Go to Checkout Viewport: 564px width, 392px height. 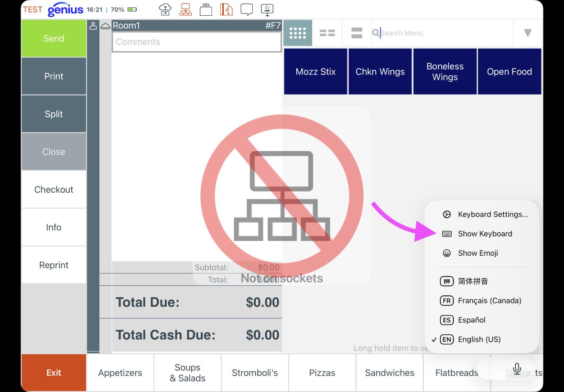54,189
